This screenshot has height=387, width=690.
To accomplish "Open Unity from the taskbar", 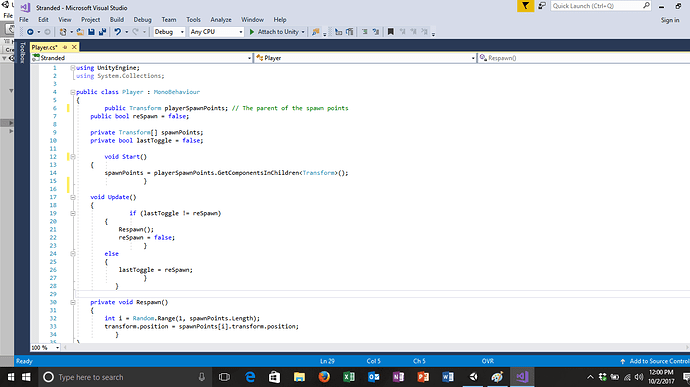I will tap(473, 377).
